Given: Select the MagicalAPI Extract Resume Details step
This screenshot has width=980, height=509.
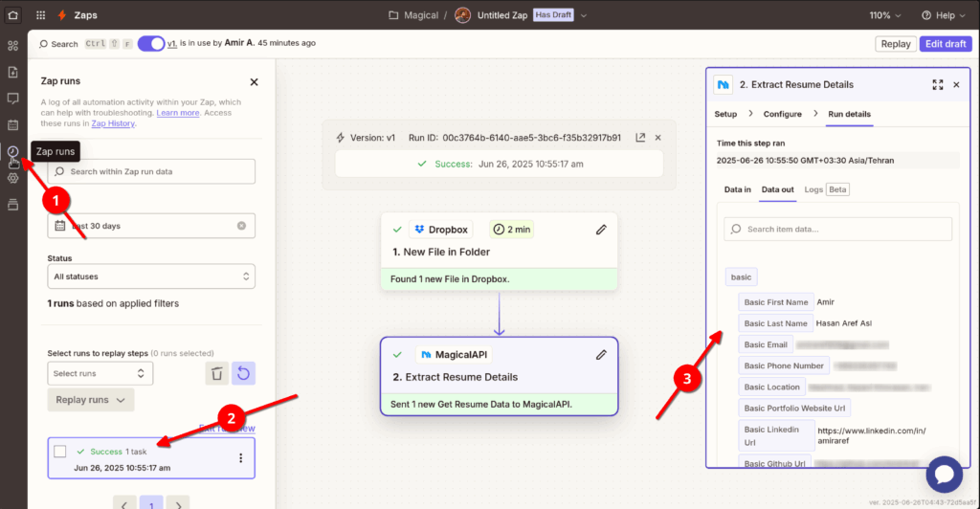Looking at the screenshot, I should 499,377.
